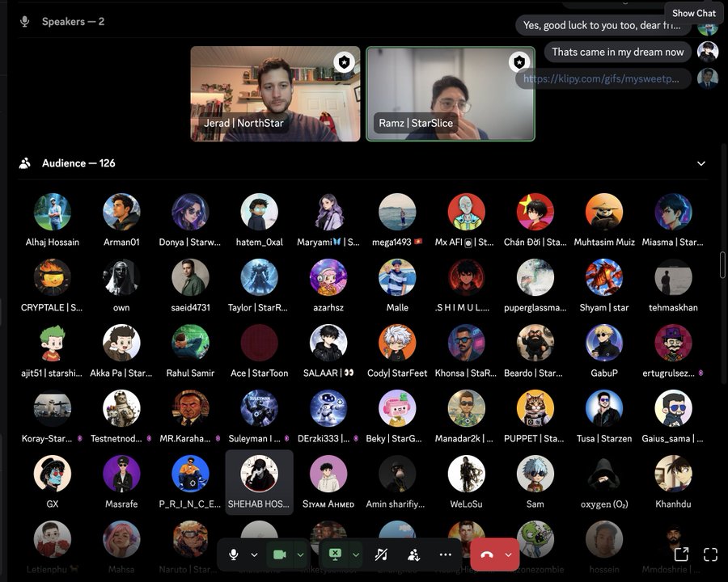Click the Speakers microphone icon
Viewport: 728px width, 582px height.
(25, 21)
